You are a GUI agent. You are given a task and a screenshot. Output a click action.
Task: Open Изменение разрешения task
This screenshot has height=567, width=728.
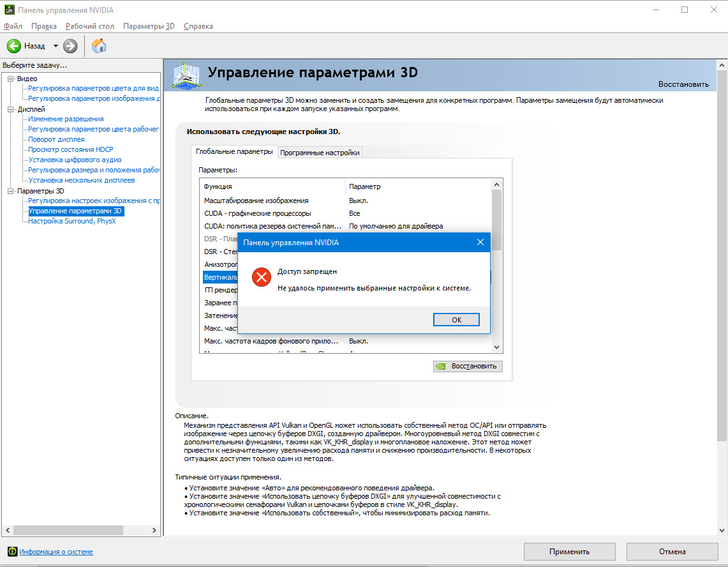(66, 119)
